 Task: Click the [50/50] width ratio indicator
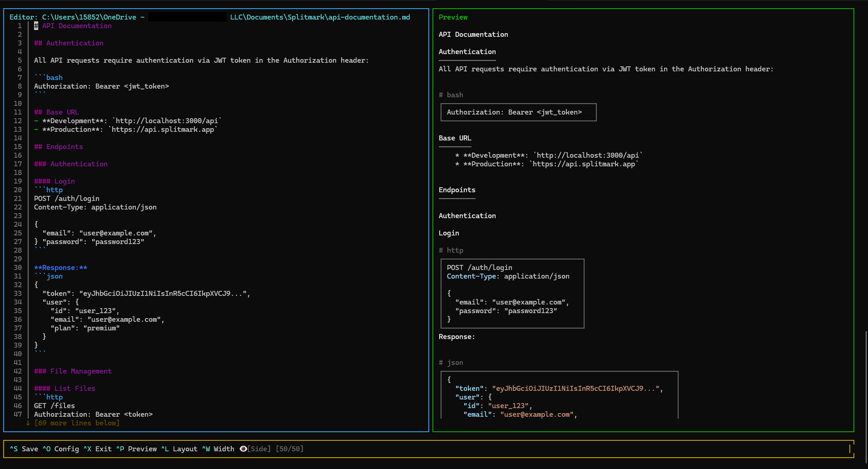click(x=289, y=449)
